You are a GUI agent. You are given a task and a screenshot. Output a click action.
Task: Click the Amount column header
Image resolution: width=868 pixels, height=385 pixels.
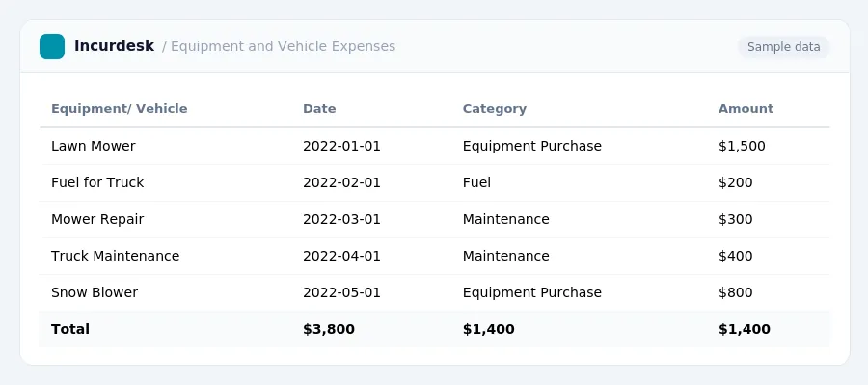(x=746, y=109)
